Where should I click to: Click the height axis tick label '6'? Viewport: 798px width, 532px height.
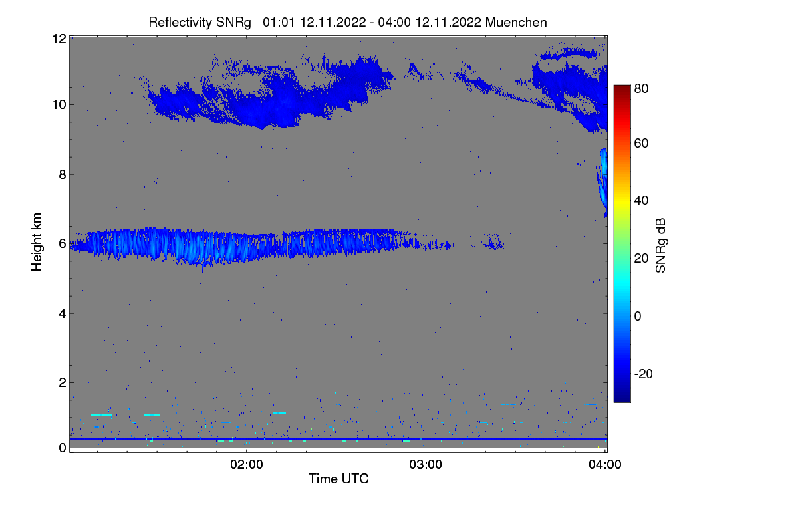coord(62,243)
